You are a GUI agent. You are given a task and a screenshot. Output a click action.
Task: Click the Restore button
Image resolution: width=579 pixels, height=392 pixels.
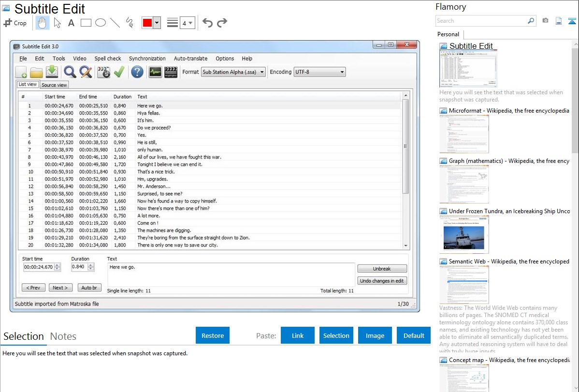[213, 335]
